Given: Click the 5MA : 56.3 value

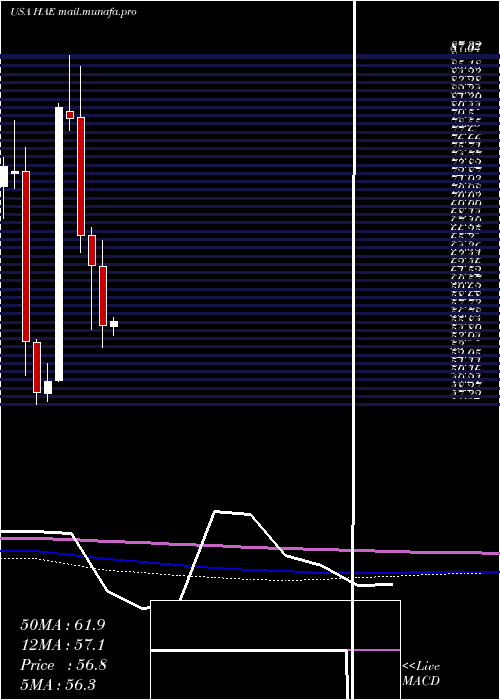Looking at the screenshot, I should 58,685.
